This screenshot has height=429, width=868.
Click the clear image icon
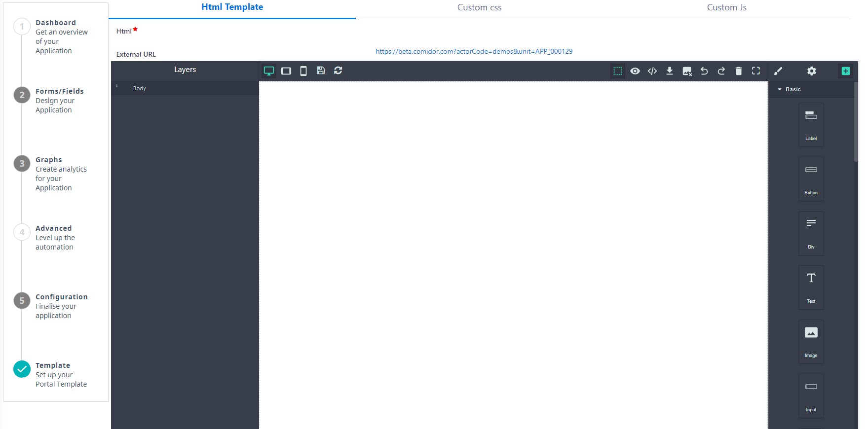[x=687, y=71]
